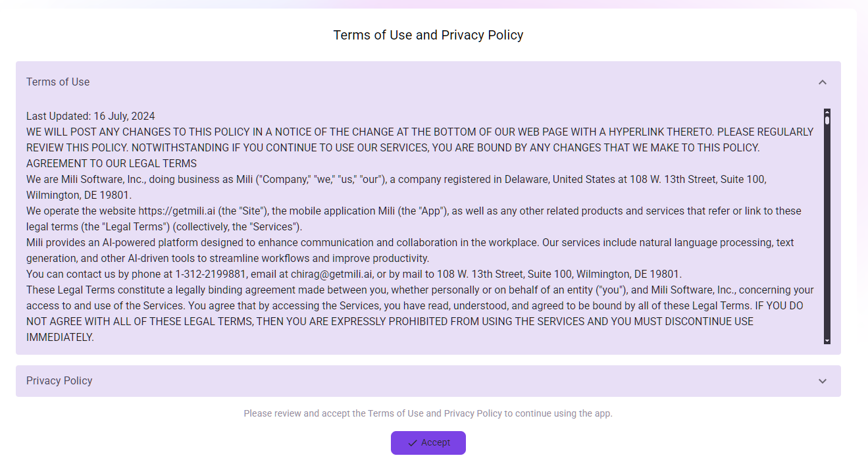The image size is (868, 464).
Task: Click the checkmark icon inside Accept
Action: pos(413,443)
